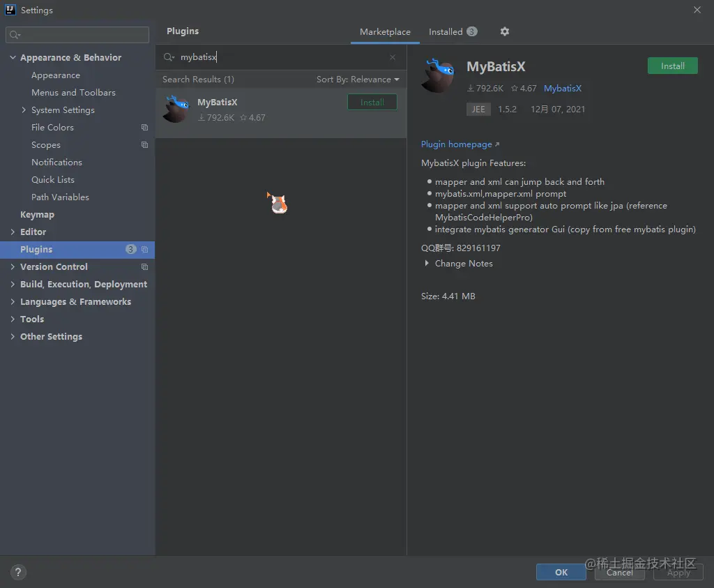The height and width of the screenshot is (588, 714).
Task: Expand Build, Execution, Deployment section
Action: click(13, 284)
